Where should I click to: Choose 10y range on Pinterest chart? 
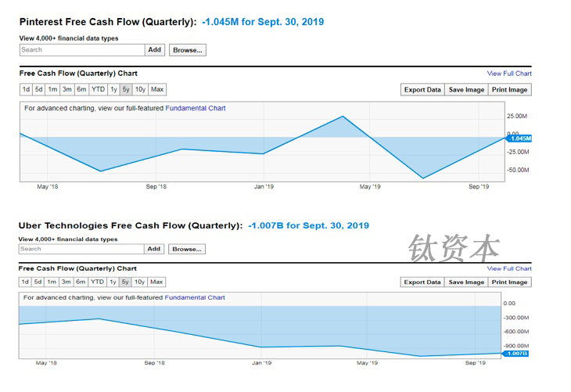pyautogui.click(x=140, y=89)
